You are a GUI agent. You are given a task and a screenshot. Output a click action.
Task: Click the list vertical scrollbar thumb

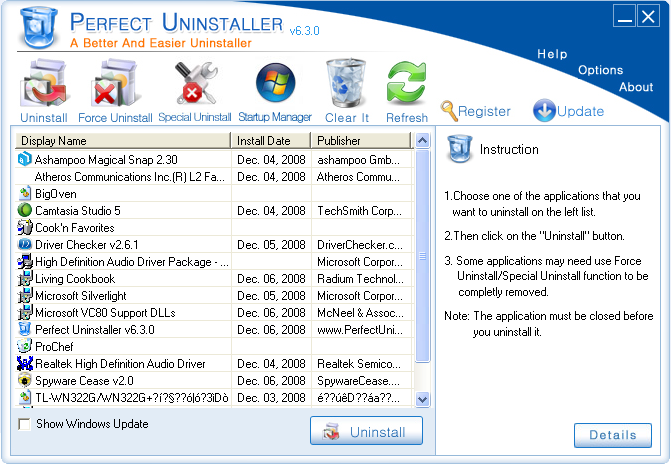(x=422, y=256)
